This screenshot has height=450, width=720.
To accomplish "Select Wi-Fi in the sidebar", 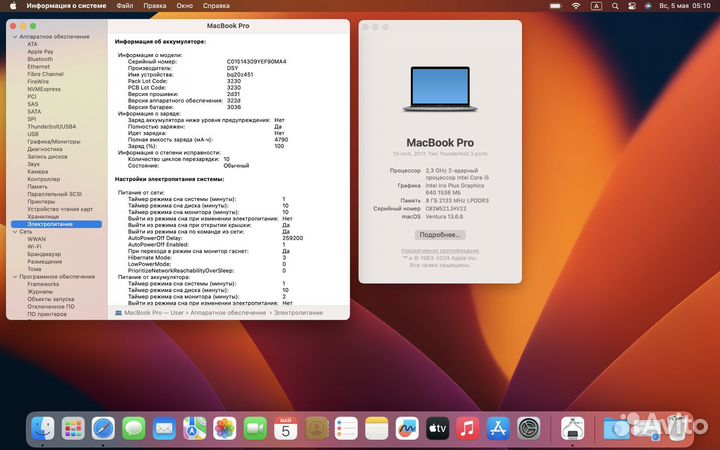I will point(34,247).
